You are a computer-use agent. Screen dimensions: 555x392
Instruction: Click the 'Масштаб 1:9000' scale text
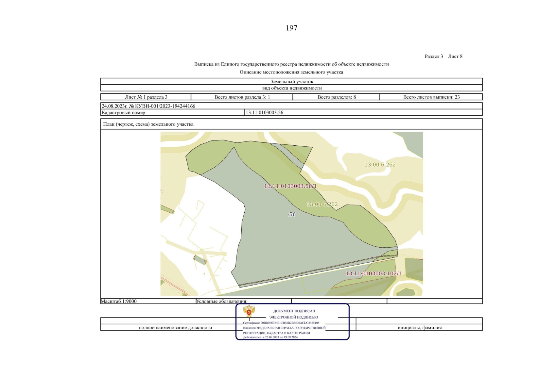point(118,301)
